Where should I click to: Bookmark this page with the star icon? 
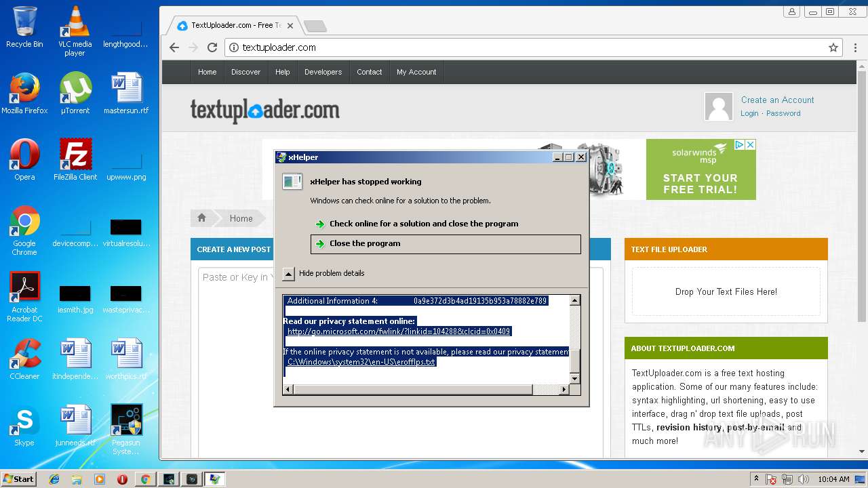click(x=833, y=47)
